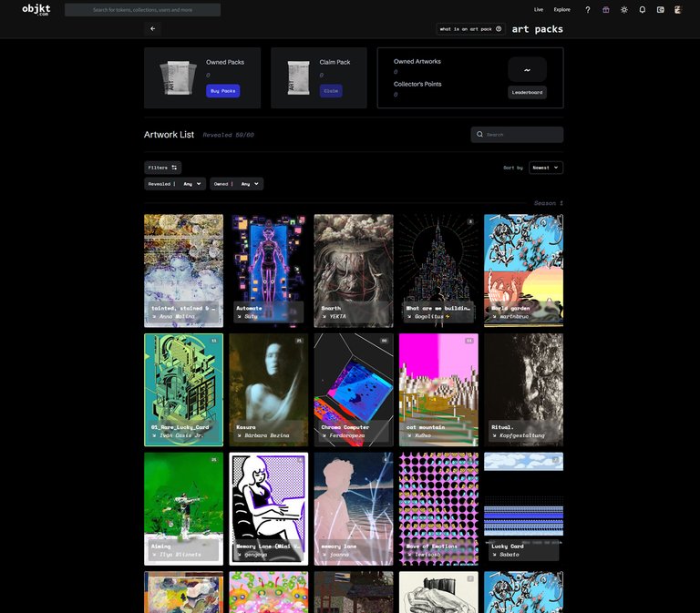Open the Lucky Card artwork by Sabato
The height and width of the screenshot is (613, 700).
tap(524, 509)
